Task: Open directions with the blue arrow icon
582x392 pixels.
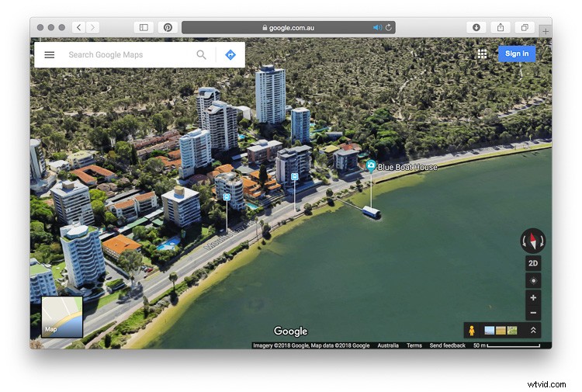Action: tap(230, 55)
